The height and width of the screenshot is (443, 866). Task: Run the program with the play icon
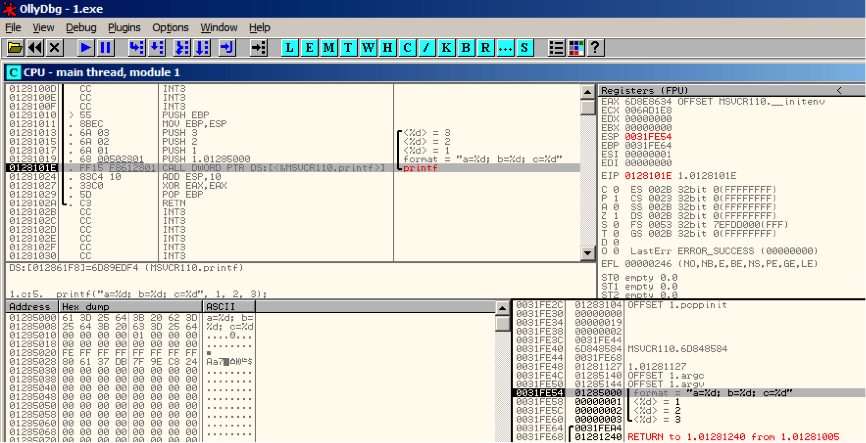pos(86,48)
